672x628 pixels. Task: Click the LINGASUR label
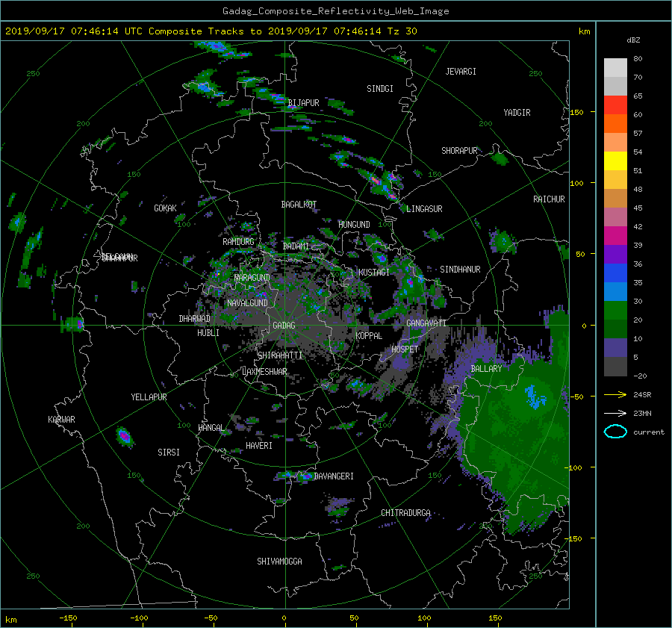point(424,209)
